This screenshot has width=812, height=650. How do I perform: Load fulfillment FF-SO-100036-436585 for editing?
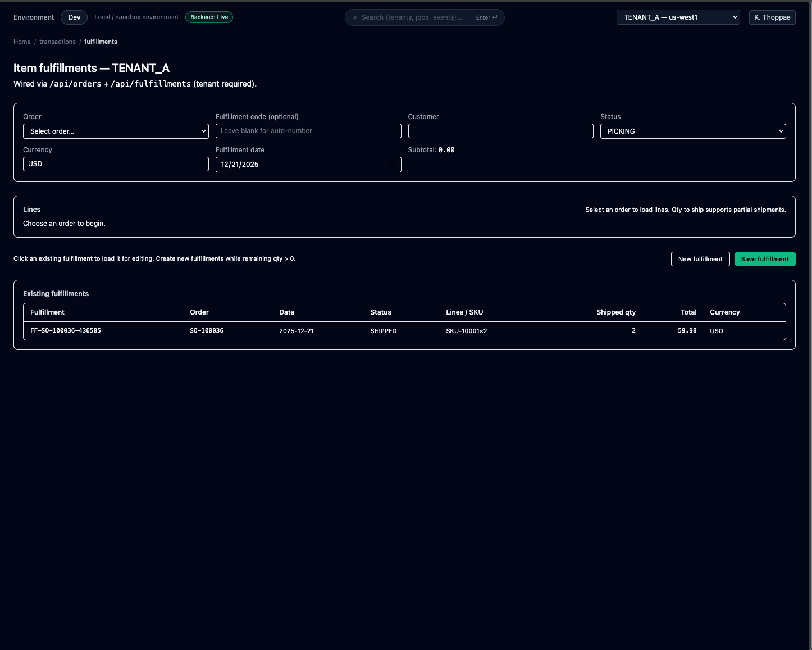(x=66, y=331)
